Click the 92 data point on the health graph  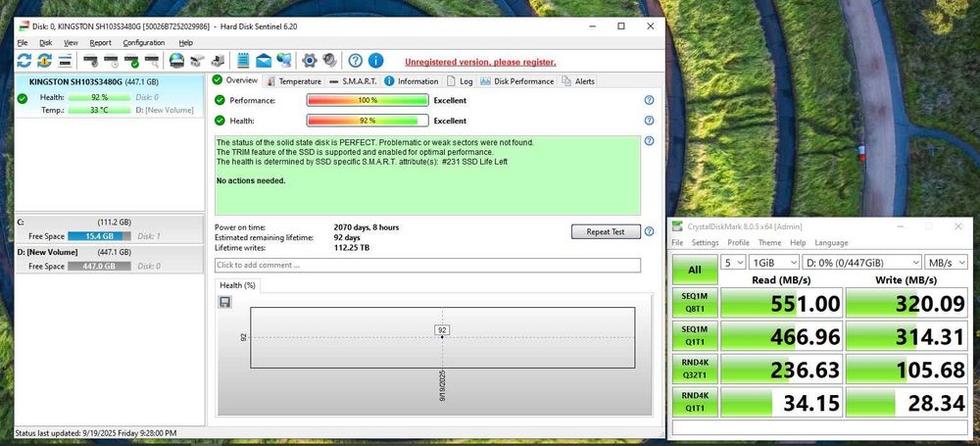443,336
